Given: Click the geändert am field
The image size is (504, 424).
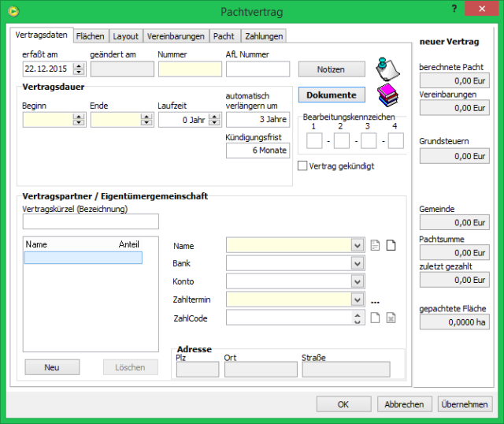Looking at the screenshot, I should (x=122, y=69).
